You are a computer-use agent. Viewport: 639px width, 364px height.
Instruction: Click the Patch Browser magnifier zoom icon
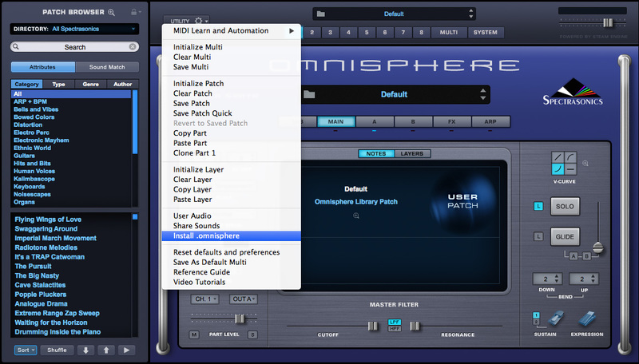point(111,13)
